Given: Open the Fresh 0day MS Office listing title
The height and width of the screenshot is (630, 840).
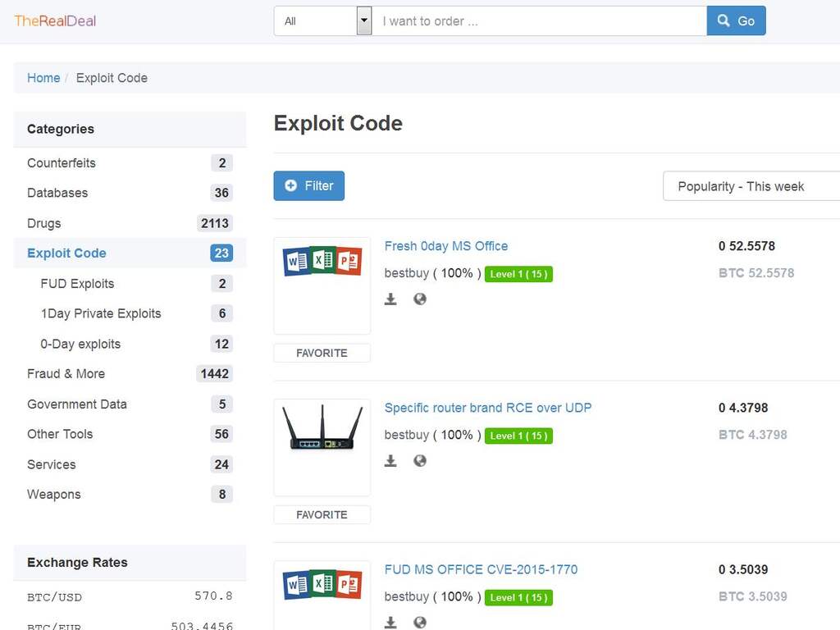Looking at the screenshot, I should coord(446,246).
